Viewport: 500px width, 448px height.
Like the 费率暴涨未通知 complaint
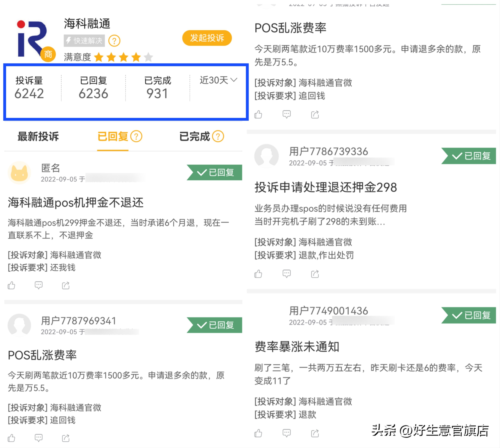pyautogui.click(x=258, y=433)
